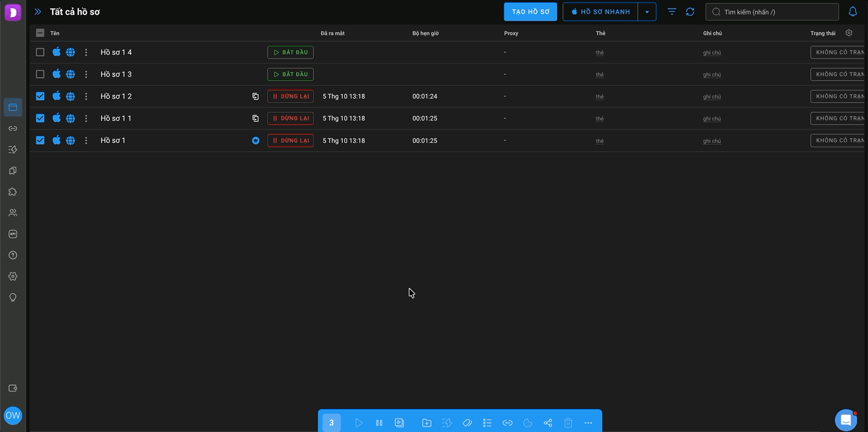The image size is (868, 432).
Task: Click the tags icon in bottom toolbar
Action: [x=467, y=423]
